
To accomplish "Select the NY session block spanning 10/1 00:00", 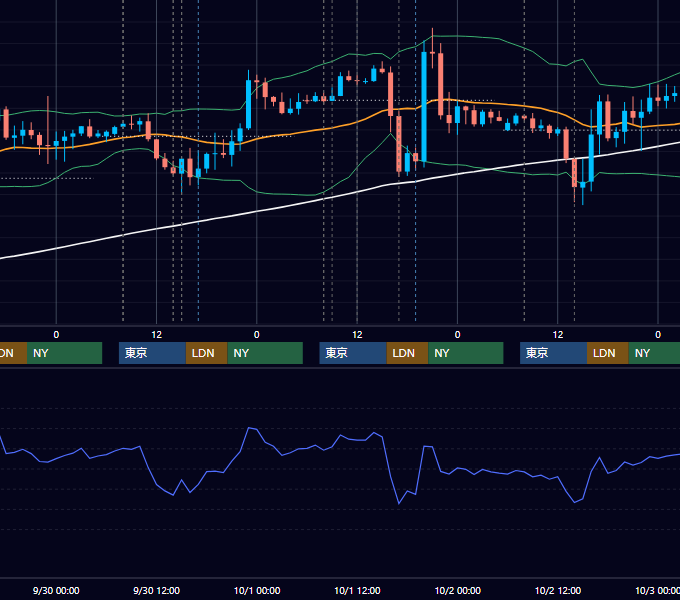I will click(265, 353).
